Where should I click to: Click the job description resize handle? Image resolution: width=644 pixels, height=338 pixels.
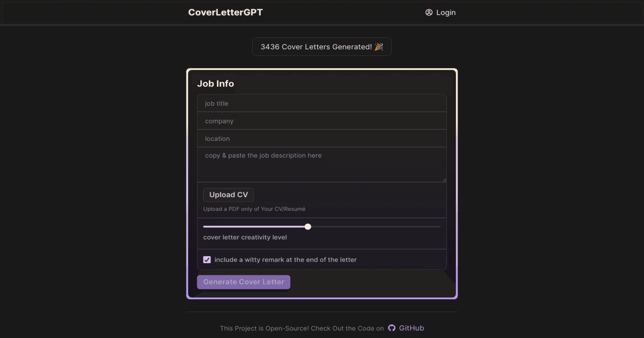[444, 180]
